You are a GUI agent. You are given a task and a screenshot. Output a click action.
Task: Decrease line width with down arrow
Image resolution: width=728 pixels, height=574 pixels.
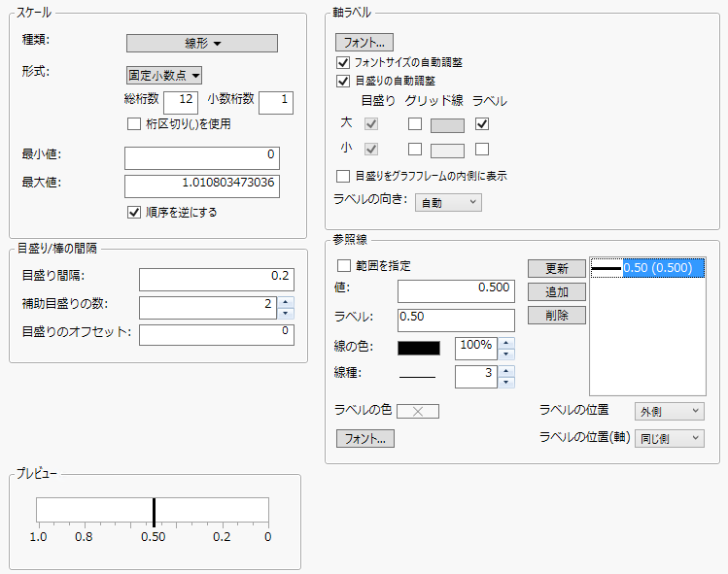(x=506, y=383)
